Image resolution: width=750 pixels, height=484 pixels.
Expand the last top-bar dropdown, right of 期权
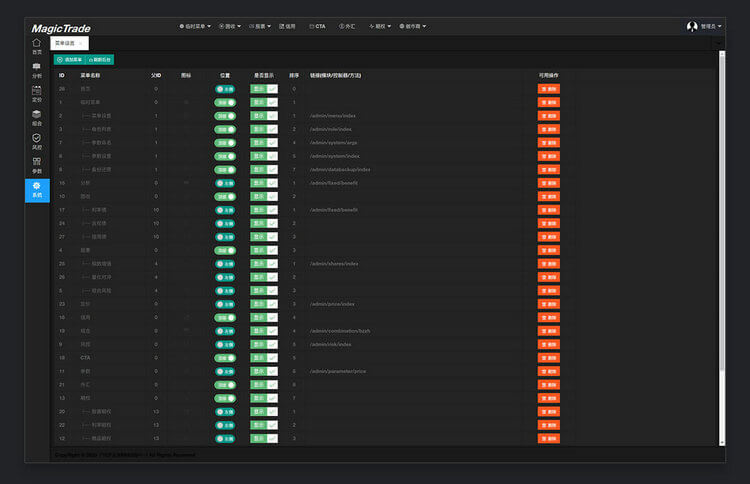[x=413, y=26]
